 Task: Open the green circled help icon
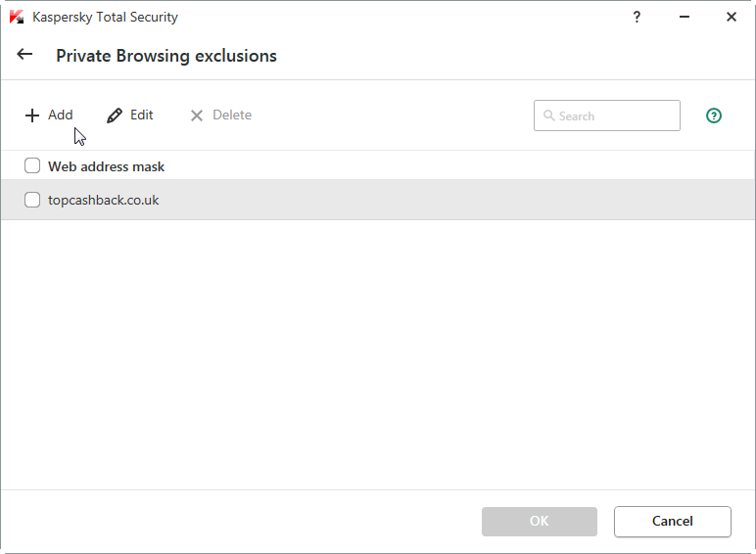tap(714, 115)
